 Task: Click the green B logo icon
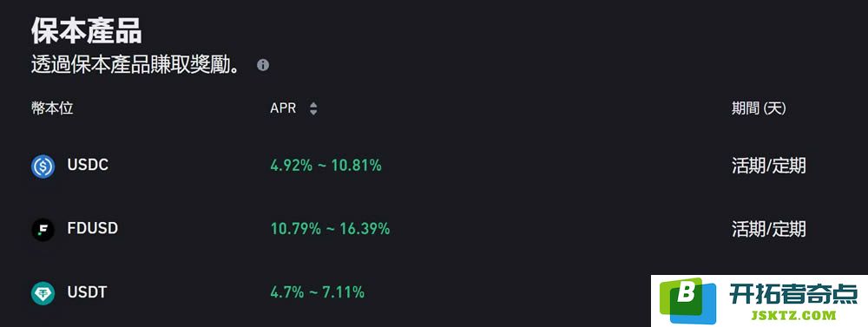click(x=688, y=300)
